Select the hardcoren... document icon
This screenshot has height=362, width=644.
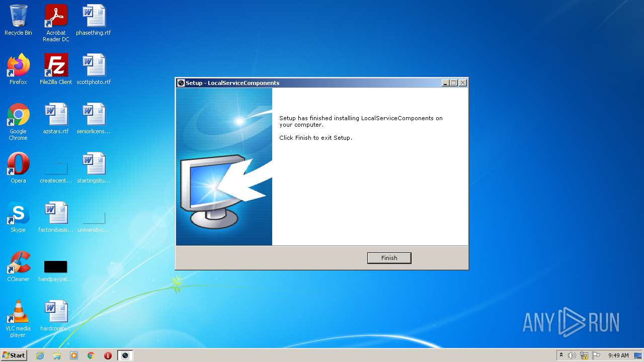pos(56,316)
